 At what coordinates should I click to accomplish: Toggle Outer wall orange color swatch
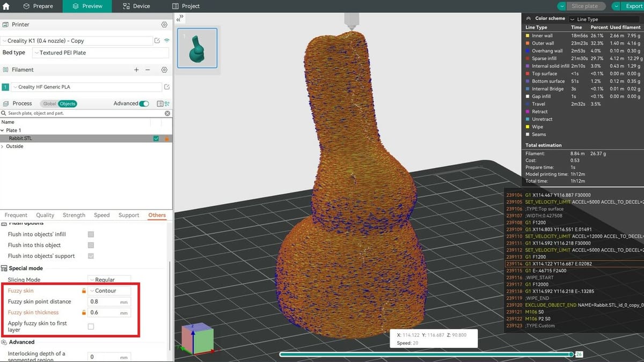click(x=528, y=43)
